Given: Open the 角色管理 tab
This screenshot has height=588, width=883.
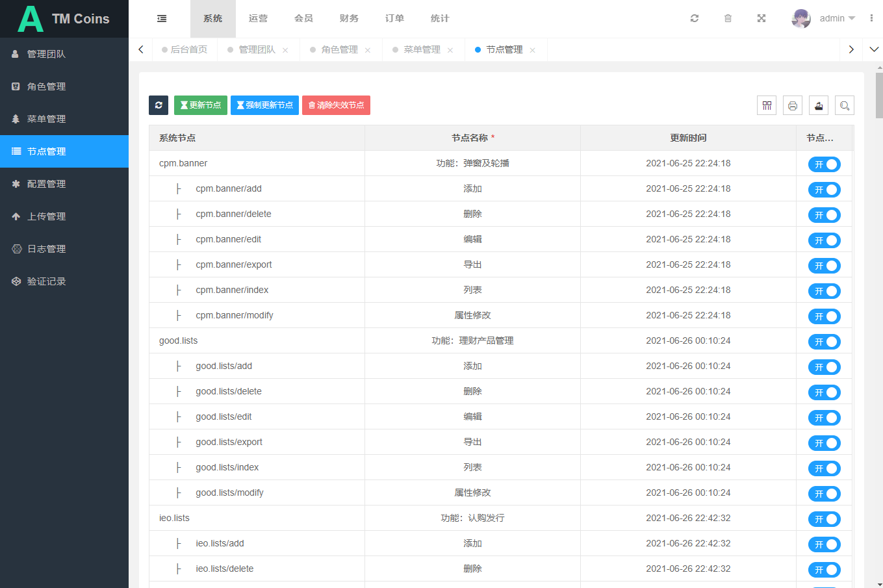Looking at the screenshot, I should point(339,50).
